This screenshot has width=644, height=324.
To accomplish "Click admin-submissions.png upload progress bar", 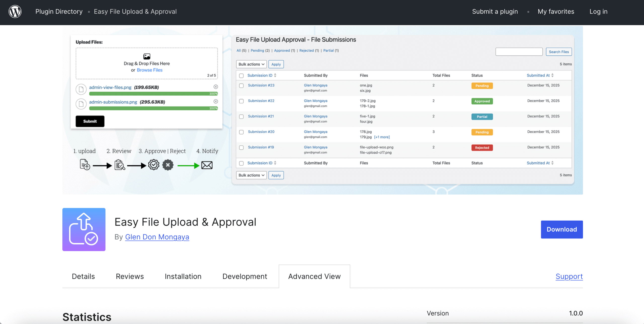I will 153,108.
